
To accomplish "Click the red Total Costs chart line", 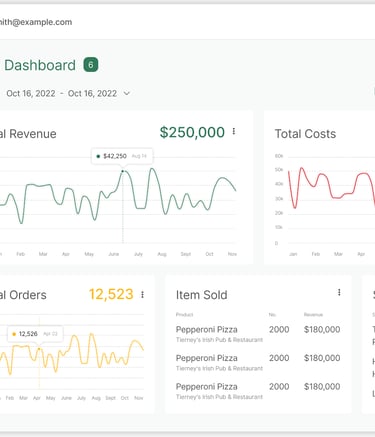I will [x=331, y=188].
